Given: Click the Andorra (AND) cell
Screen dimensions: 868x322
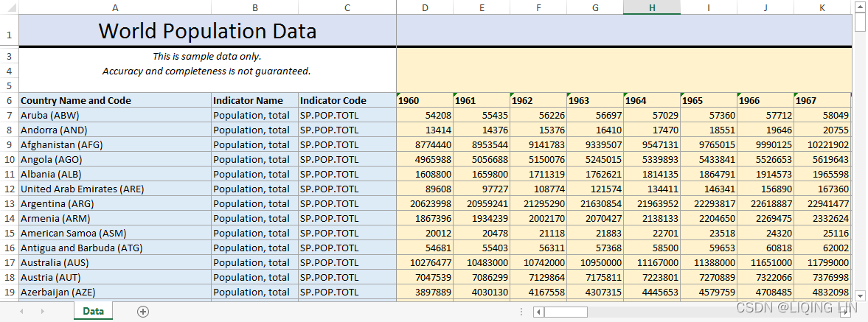Looking at the screenshot, I should coord(115,130).
